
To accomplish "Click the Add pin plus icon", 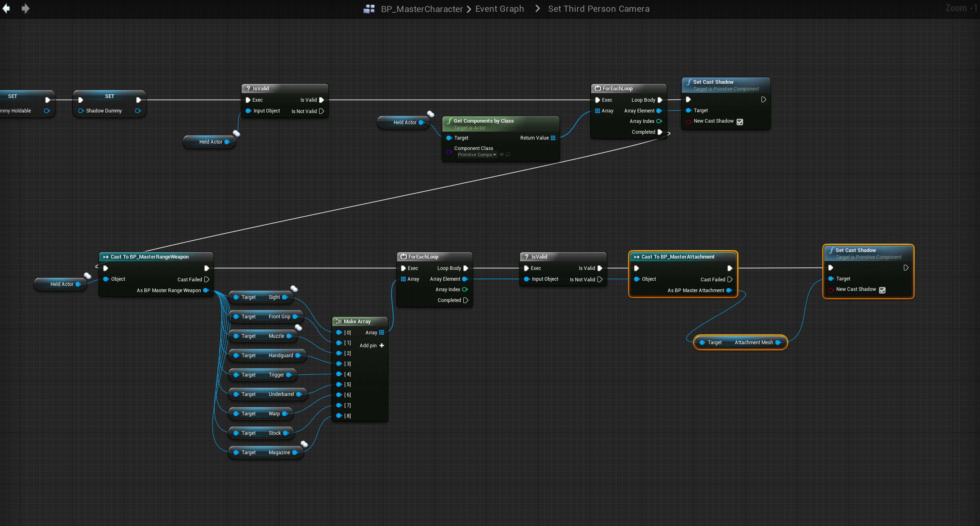I will pyautogui.click(x=382, y=345).
